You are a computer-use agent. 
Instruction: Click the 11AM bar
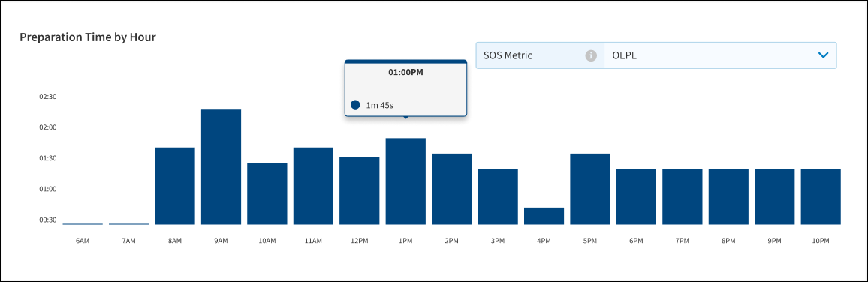click(x=313, y=186)
